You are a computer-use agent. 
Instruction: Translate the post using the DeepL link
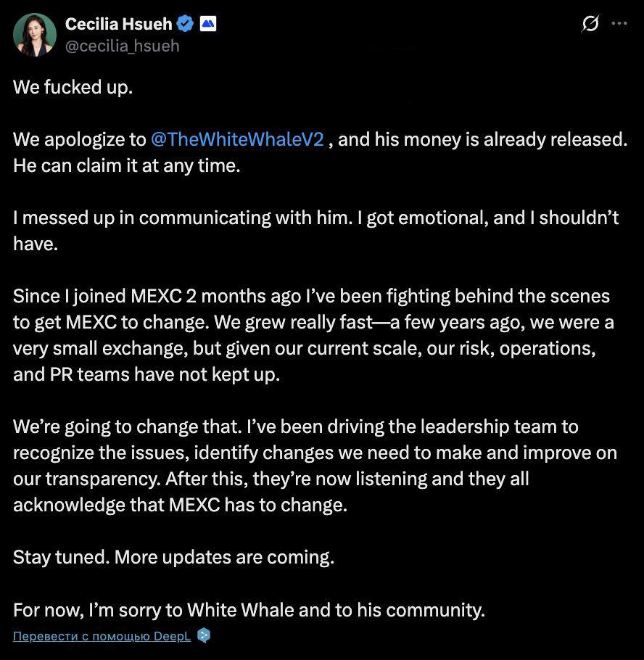102,636
